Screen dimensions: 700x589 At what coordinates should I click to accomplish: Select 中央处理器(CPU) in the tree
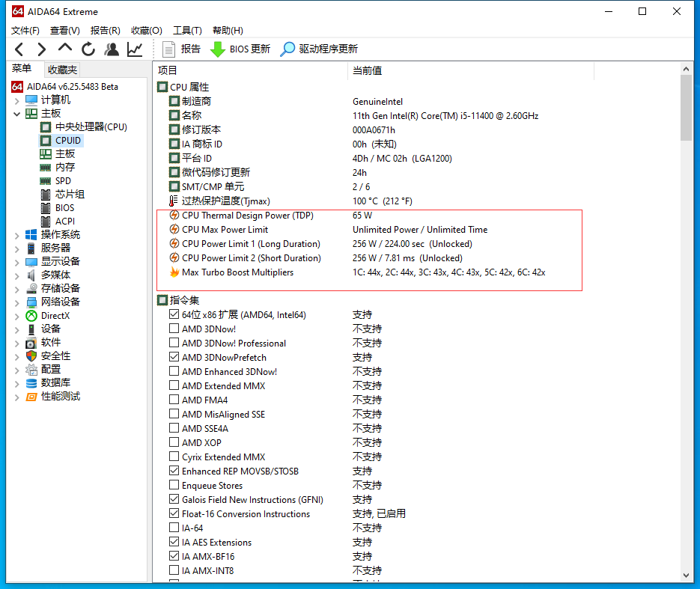click(91, 126)
